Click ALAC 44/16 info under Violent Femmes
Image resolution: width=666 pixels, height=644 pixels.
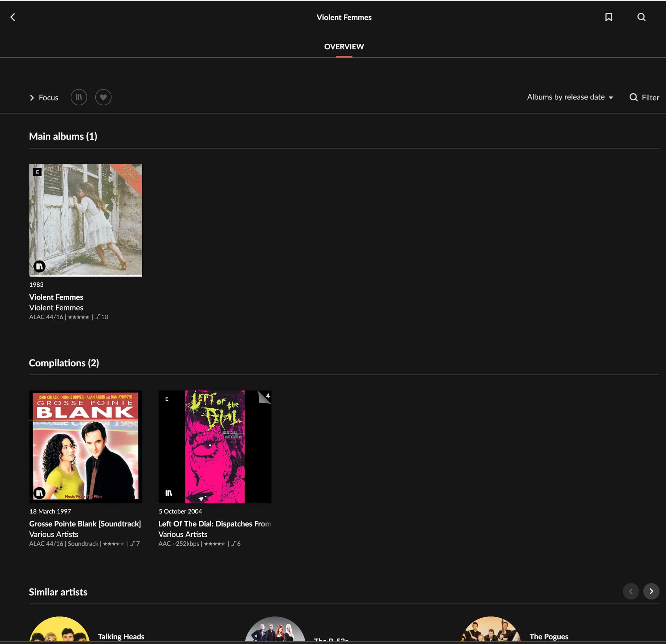point(46,317)
